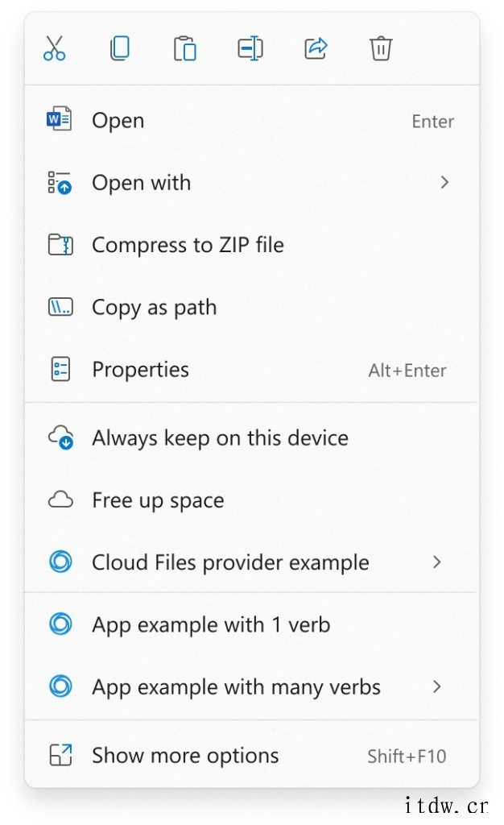Select Always keep on this device

(252, 437)
